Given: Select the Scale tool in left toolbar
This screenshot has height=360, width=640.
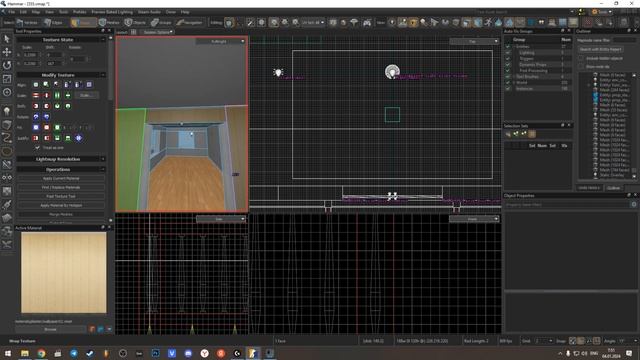Looking at the screenshot, I should (7, 79).
